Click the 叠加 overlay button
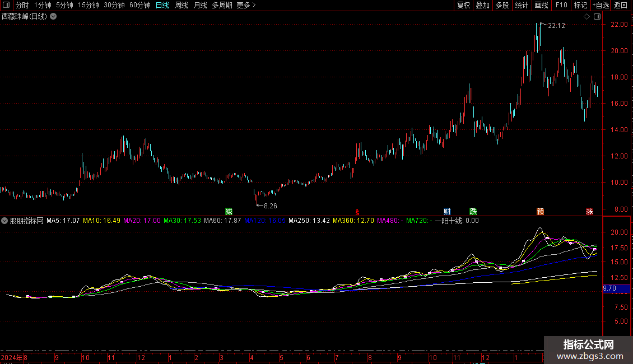The height and width of the screenshot is (364, 633). click(482, 5)
